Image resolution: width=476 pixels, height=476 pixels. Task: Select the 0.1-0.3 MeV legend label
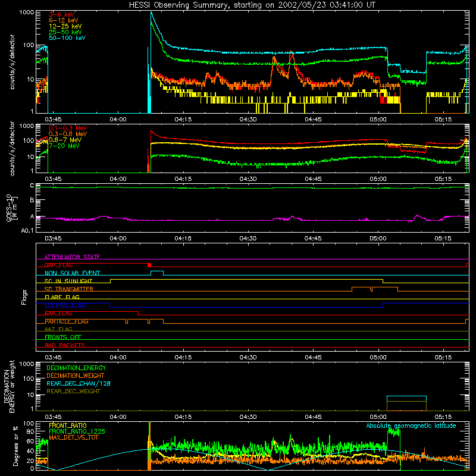tap(68, 128)
